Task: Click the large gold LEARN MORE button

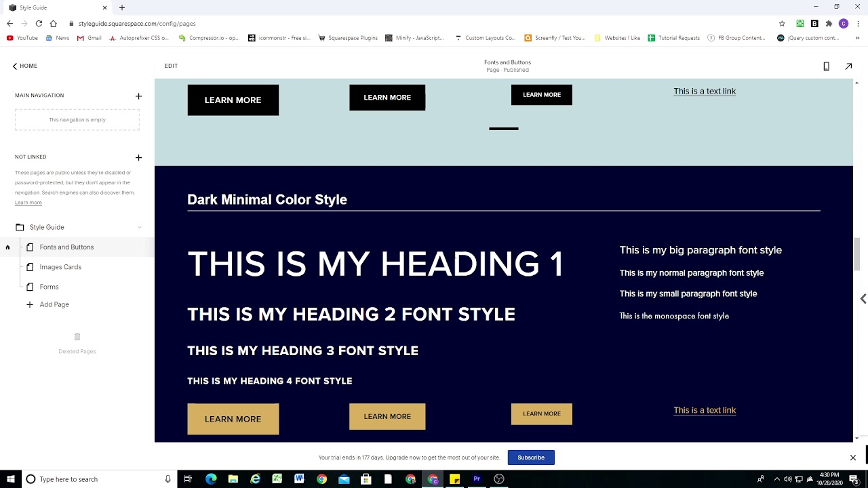Action: [233, 419]
